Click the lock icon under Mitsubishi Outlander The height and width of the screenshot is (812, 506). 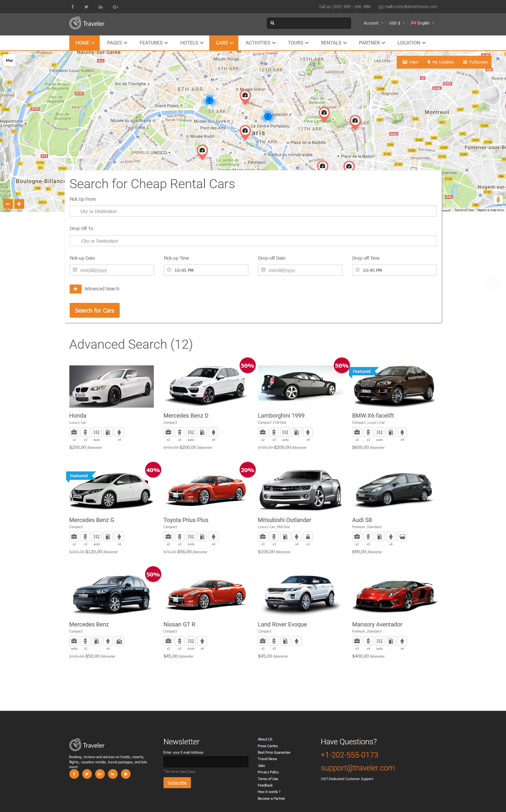[x=308, y=536]
